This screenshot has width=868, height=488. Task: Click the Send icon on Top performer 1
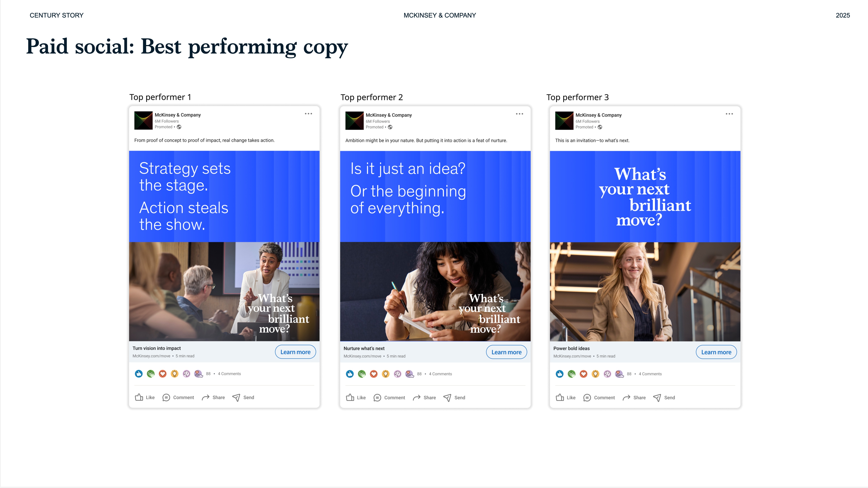point(236,397)
